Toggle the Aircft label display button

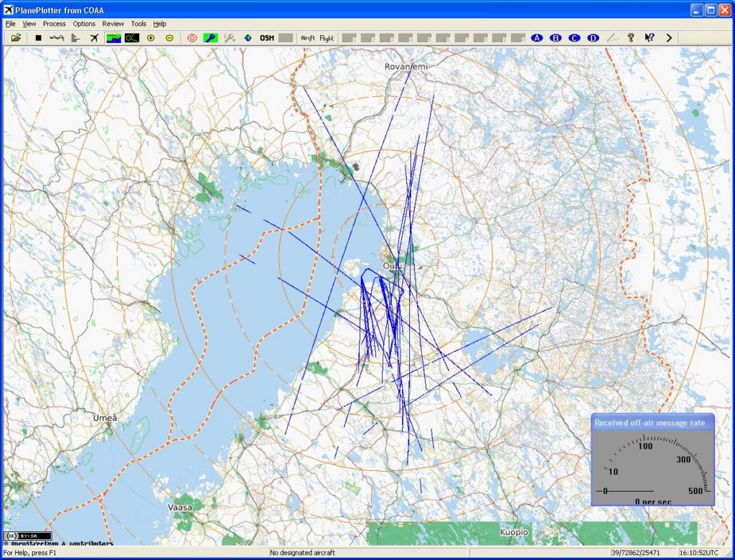(308, 38)
